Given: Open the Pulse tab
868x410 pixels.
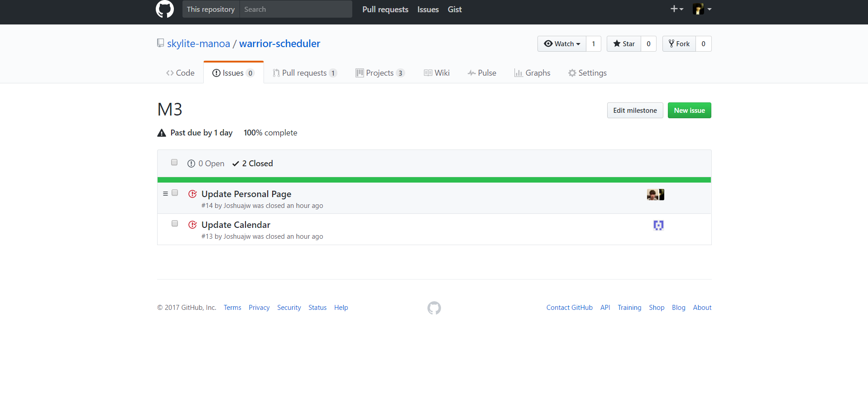Looking at the screenshot, I should point(482,73).
